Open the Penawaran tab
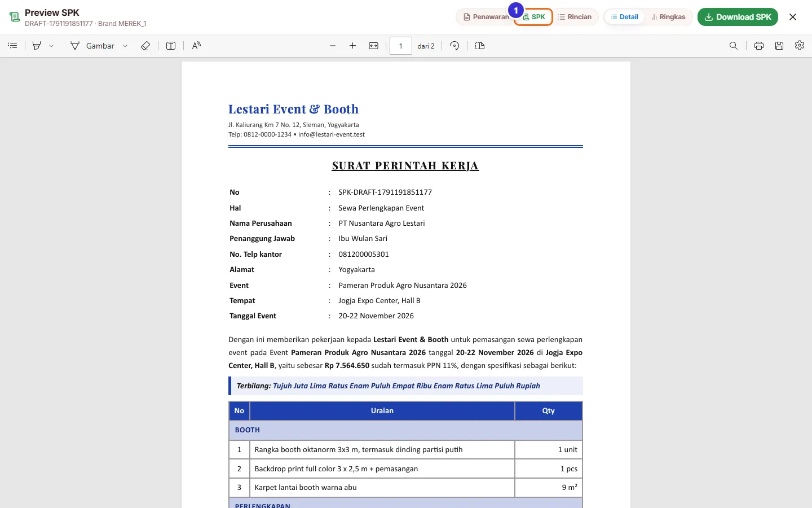This screenshot has width=812, height=508. coord(486,17)
